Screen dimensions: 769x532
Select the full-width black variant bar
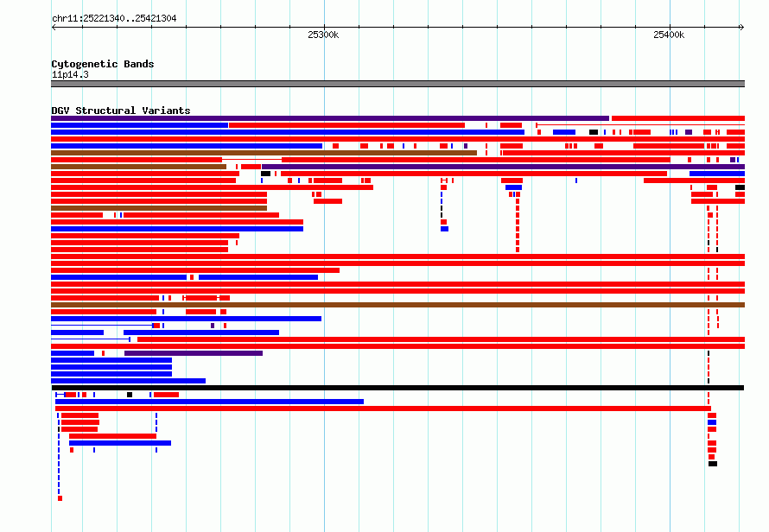click(397, 388)
